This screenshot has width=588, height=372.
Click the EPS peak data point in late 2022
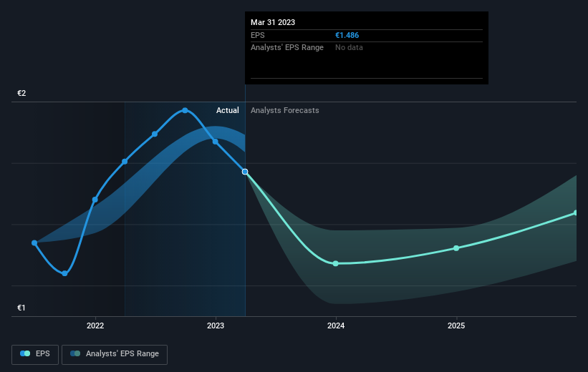(x=185, y=110)
